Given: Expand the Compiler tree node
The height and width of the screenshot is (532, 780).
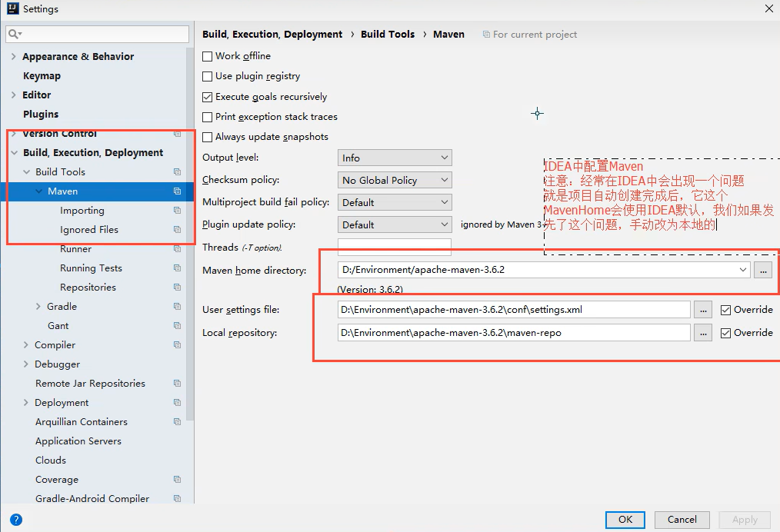Looking at the screenshot, I should [26, 344].
